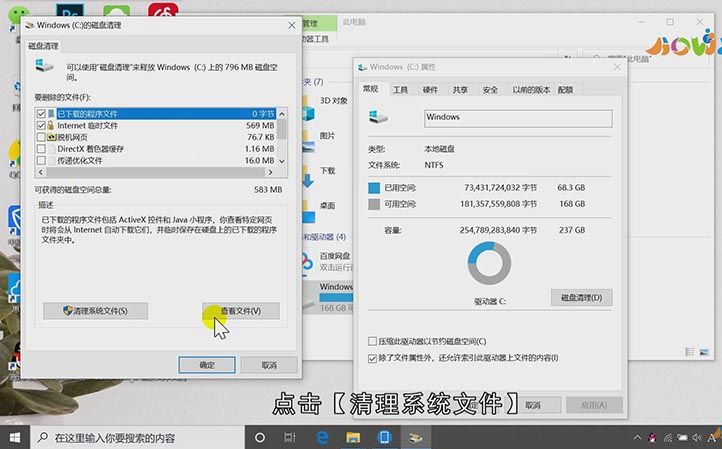The width and height of the screenshot is (722, 449).
Task: Uncheck 已下载的程序文件 checkbox
Action: [41, 114]
